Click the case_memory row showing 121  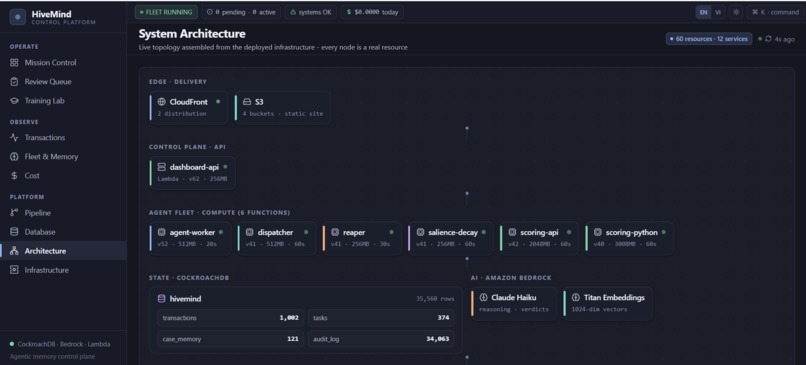[x=231, y=339]
